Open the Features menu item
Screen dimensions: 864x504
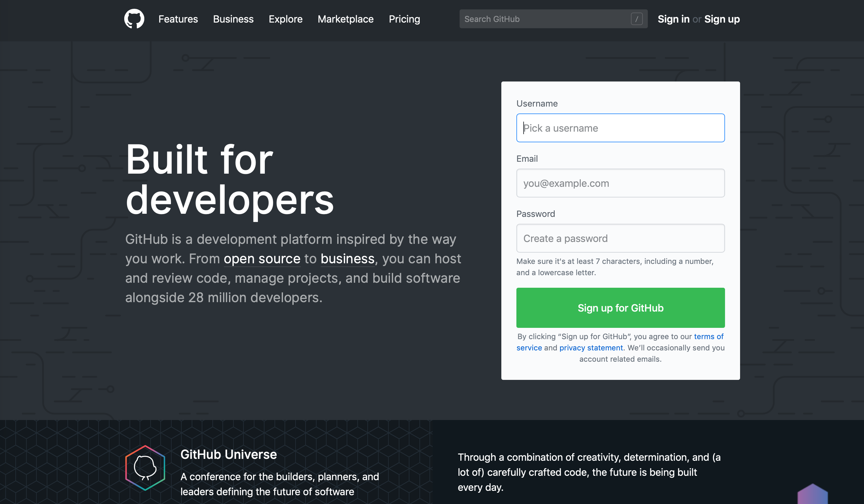(178, 19)
